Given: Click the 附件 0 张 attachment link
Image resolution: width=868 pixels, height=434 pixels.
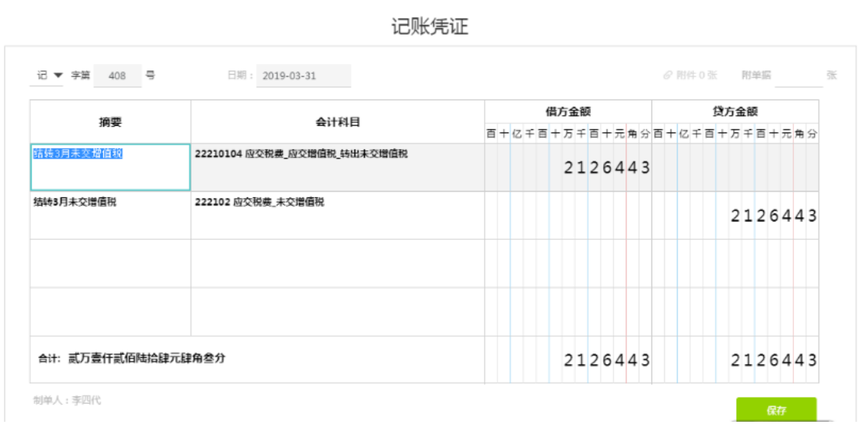Looking at the screenshot, I should coord(690,75).
